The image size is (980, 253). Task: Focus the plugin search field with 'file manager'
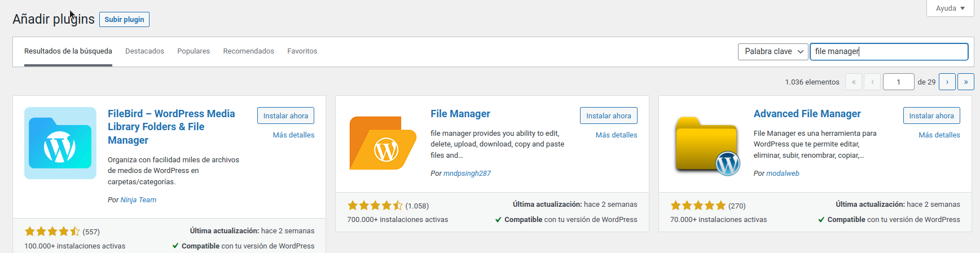coord(889,51)
